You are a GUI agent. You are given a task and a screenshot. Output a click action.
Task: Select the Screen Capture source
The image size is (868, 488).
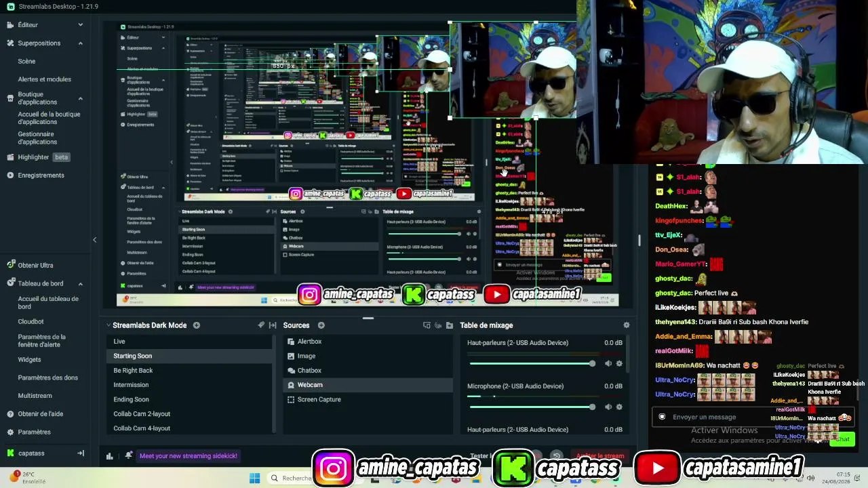tap(368, 400)
